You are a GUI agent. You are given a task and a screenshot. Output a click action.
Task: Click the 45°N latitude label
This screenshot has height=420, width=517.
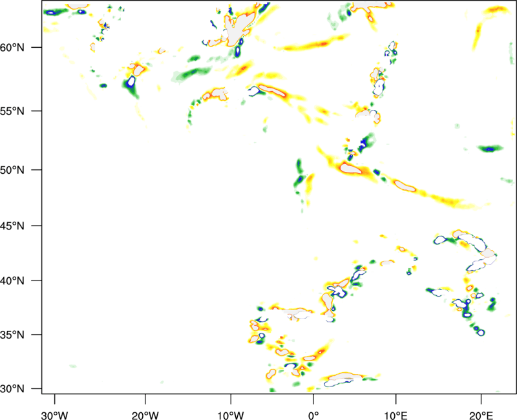(x=12, y=226)
